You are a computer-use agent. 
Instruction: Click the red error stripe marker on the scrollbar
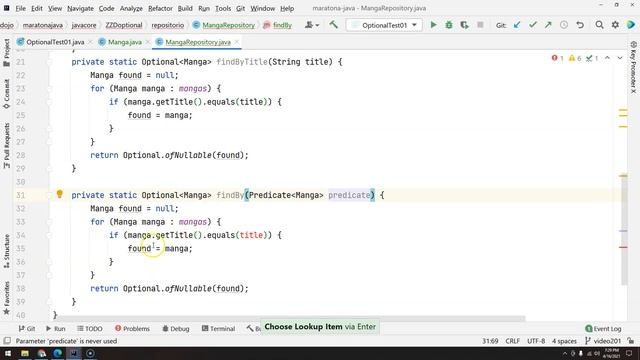[x=623, y=247]
